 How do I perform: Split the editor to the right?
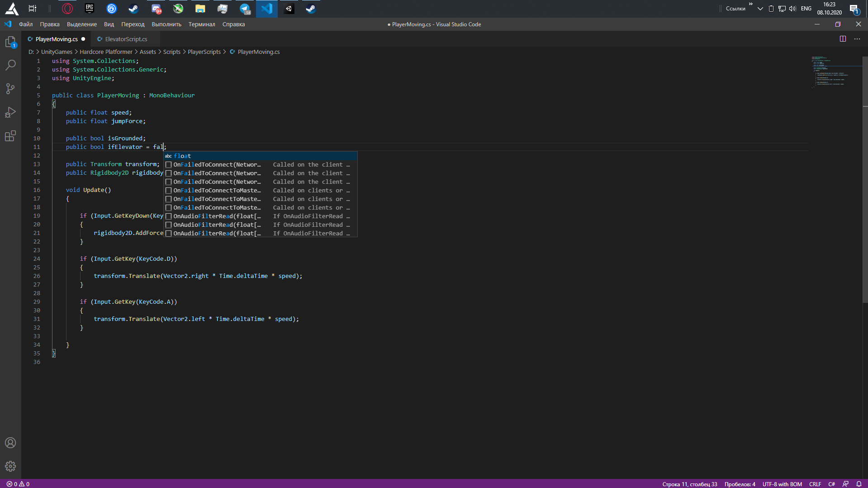(x=843, y=39)
